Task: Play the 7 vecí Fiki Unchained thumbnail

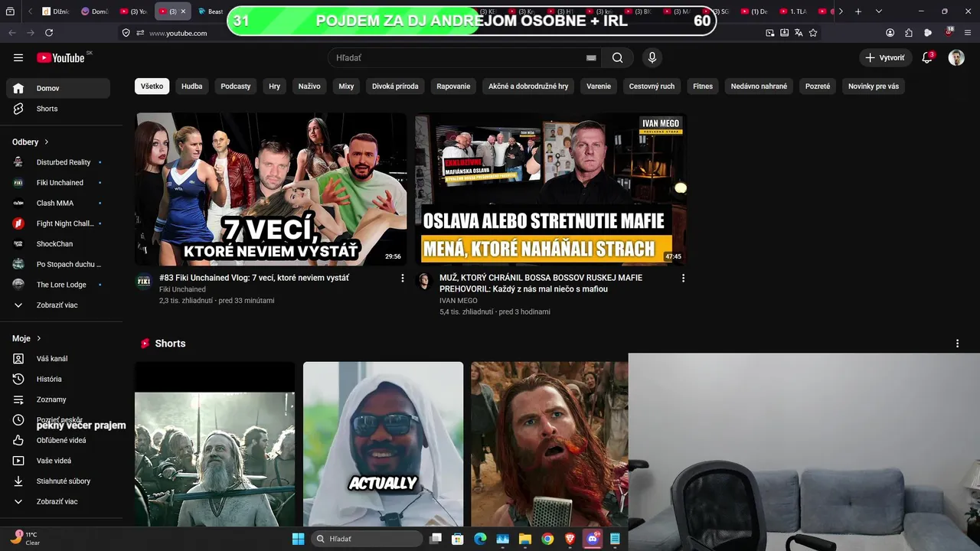Action: pyautogui.click(x=271, y=189)
